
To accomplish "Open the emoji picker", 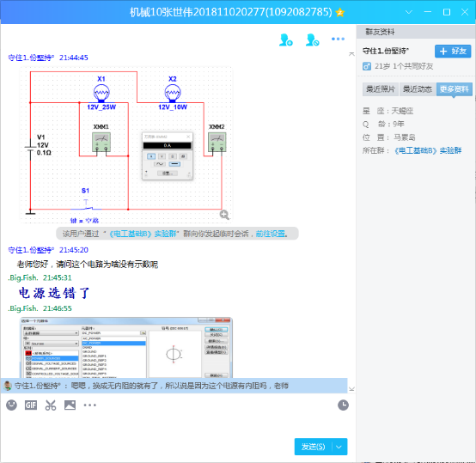I will 11,405.
